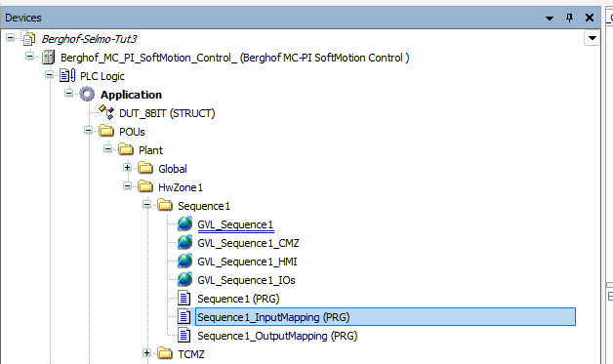Collapse the PLC Logic node

pos(49,74)
